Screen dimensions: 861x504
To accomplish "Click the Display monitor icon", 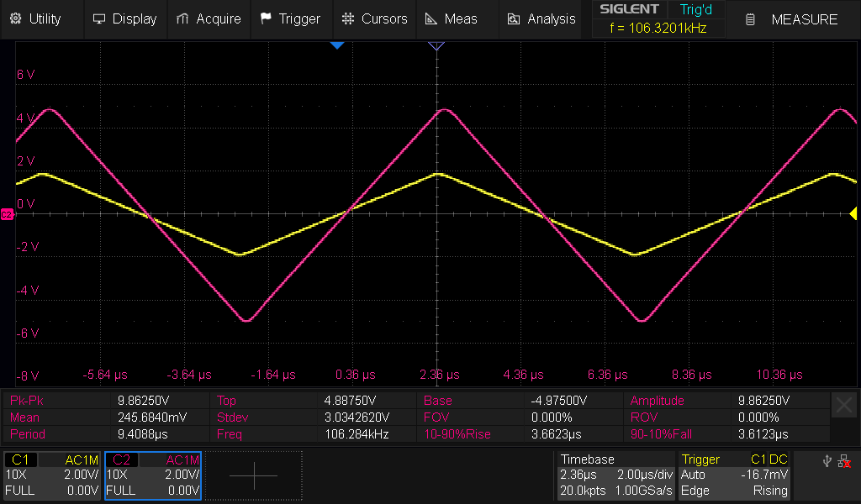I will coord(99,18).
